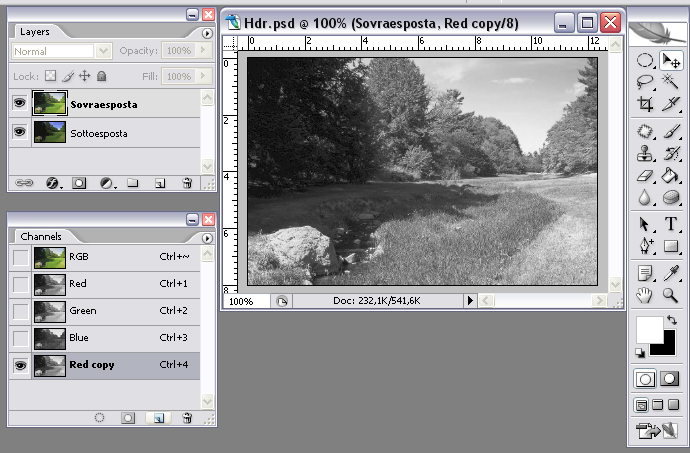
Task: Hide the Sovraesposta layer
Action: pos(19,104)
